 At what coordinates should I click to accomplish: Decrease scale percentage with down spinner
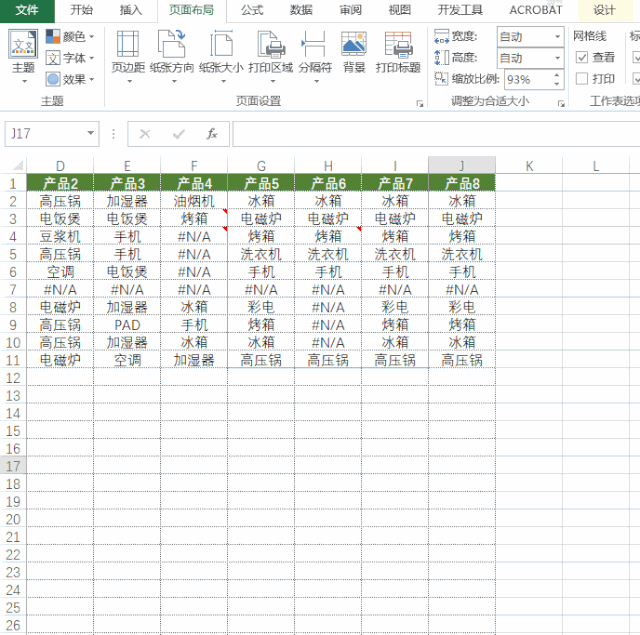[x=557, y=84]
